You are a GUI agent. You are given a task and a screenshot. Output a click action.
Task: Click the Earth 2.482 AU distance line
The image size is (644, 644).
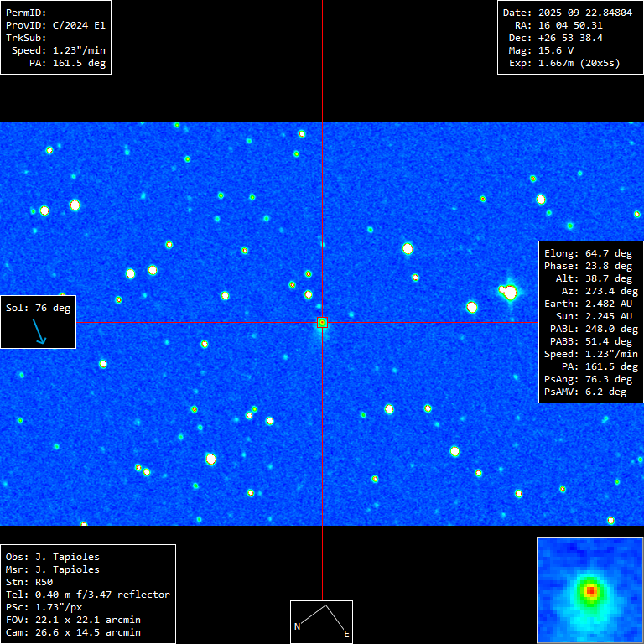(x=588, y=304)
